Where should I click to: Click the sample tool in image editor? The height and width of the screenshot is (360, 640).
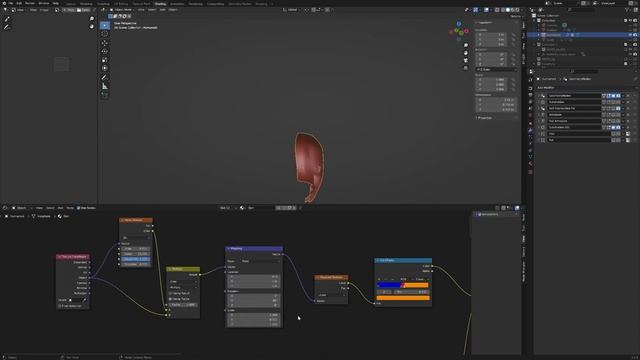7,19
